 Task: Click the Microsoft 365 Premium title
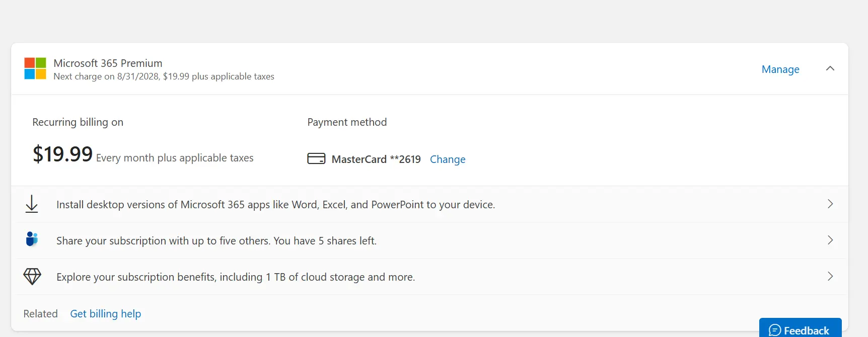click(108, 63)
